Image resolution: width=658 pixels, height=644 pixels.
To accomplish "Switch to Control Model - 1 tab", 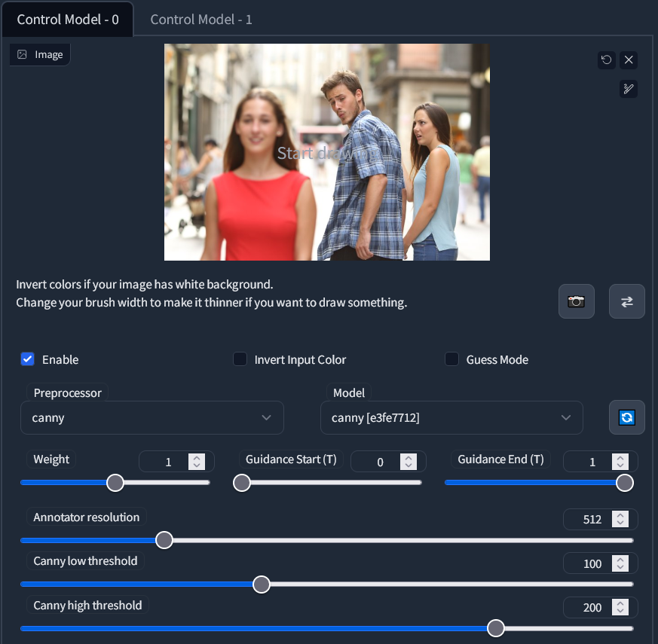I will [201, 20].
